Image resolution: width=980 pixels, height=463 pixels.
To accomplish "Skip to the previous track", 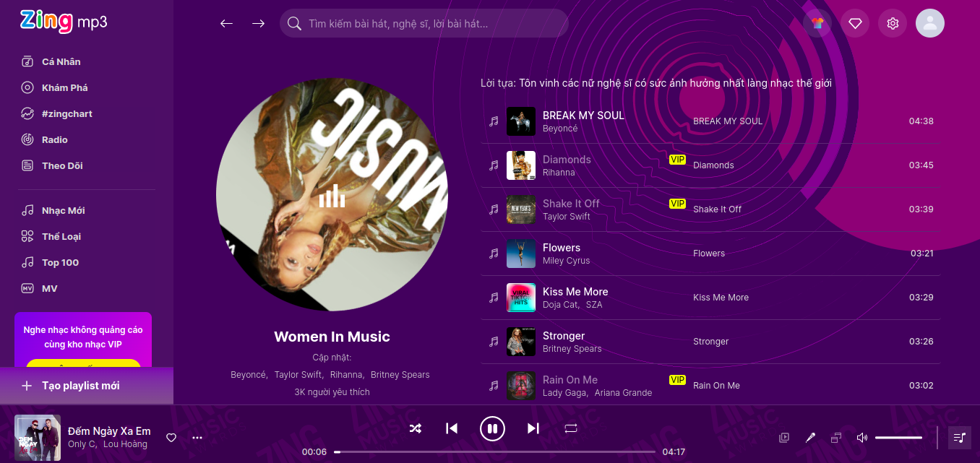I will pyautogui.click(x=452, y=428).
